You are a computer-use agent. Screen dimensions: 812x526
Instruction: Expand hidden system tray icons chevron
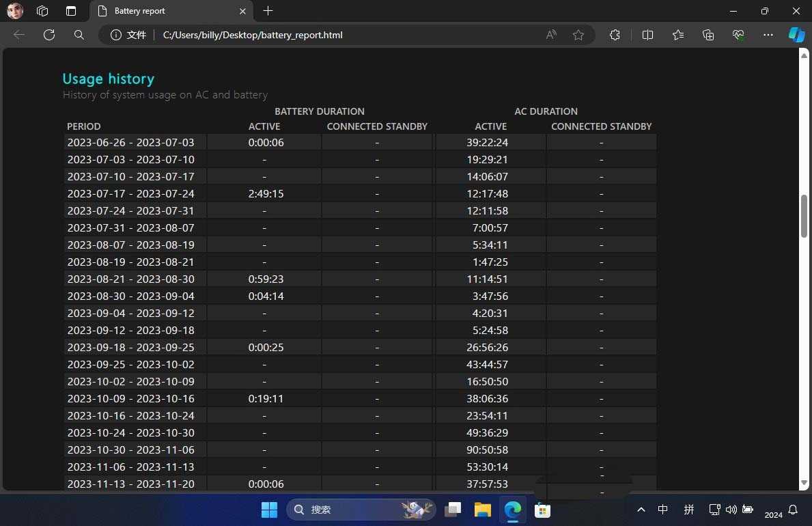point(641,510)
